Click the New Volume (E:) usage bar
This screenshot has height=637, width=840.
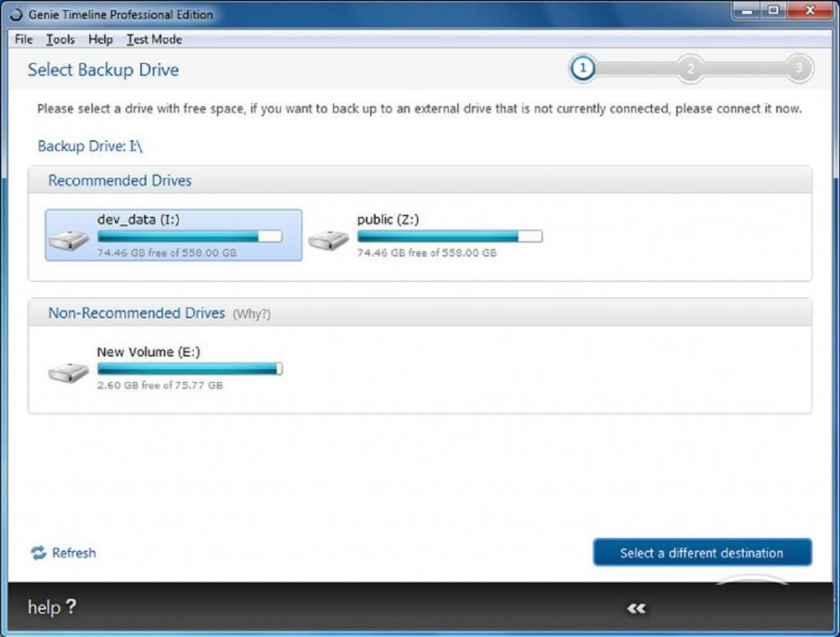[x=189, y=370]
